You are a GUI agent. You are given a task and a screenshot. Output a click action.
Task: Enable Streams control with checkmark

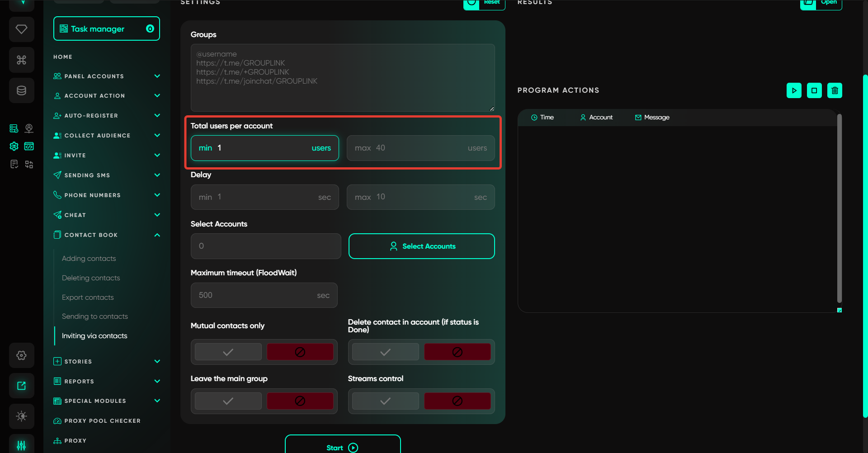pyautogui.click(x=385, y=401)
